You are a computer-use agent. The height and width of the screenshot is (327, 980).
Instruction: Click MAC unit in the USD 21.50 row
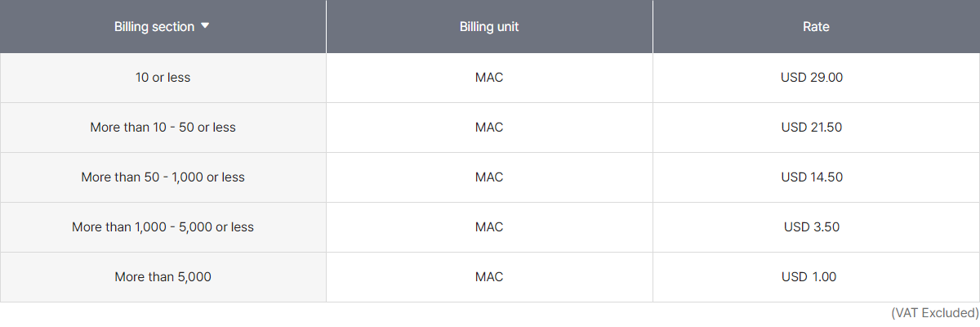(x=489, y=128)
